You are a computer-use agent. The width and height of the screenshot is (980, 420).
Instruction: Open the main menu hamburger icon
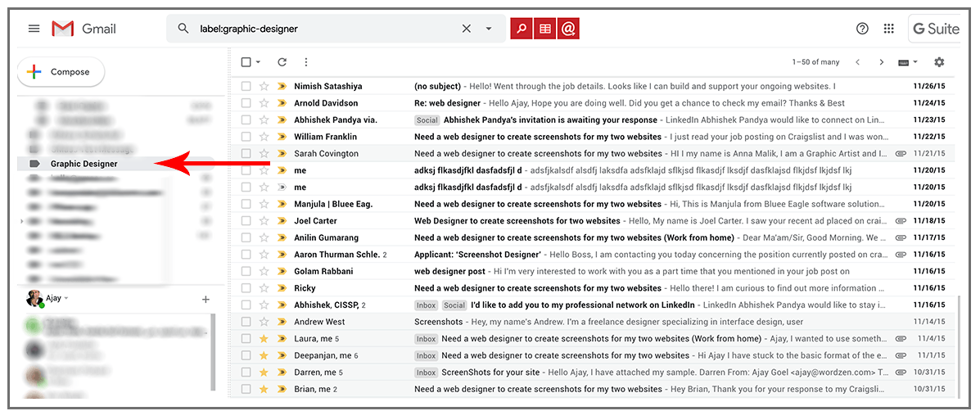coord(34,29)
